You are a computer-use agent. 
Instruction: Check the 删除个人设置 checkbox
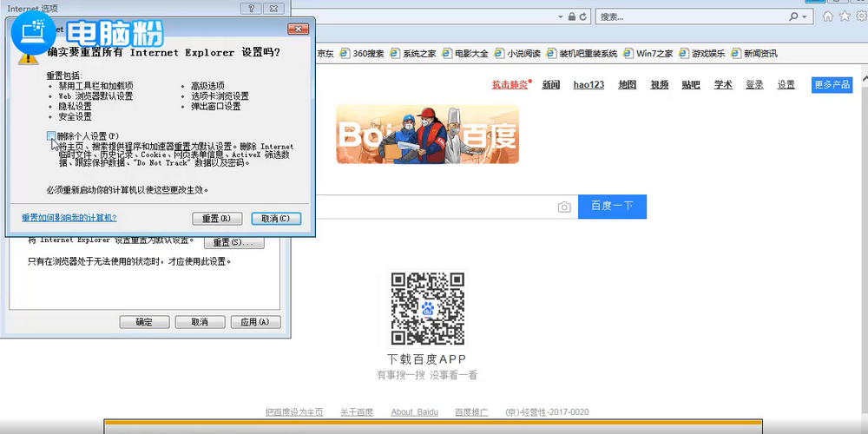click(51, 135)
